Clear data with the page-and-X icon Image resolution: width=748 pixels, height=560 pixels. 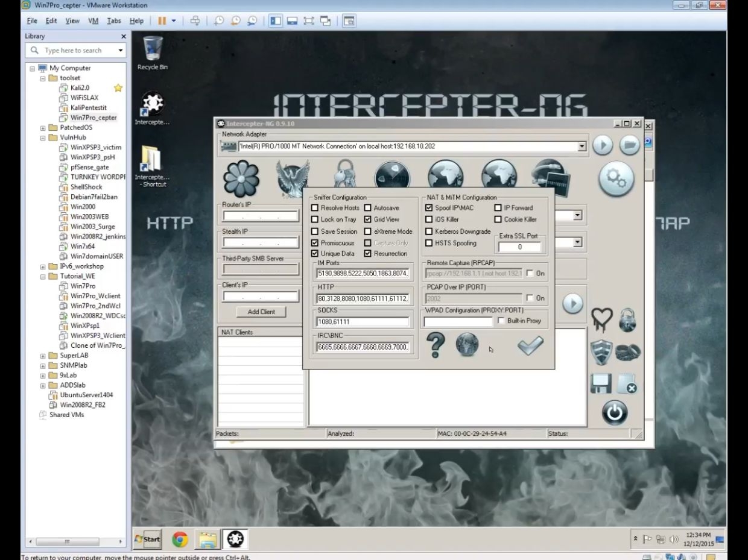(627, 384)
